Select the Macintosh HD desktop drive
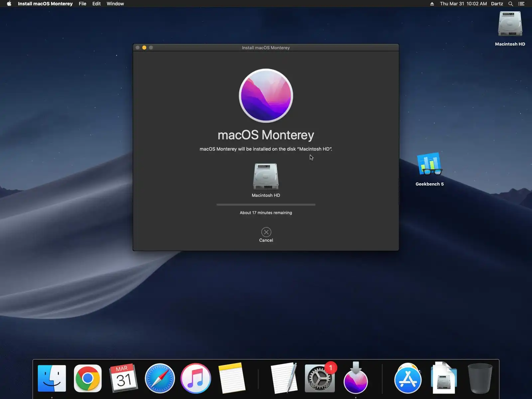The image size is (532, 399). (510, 29)
